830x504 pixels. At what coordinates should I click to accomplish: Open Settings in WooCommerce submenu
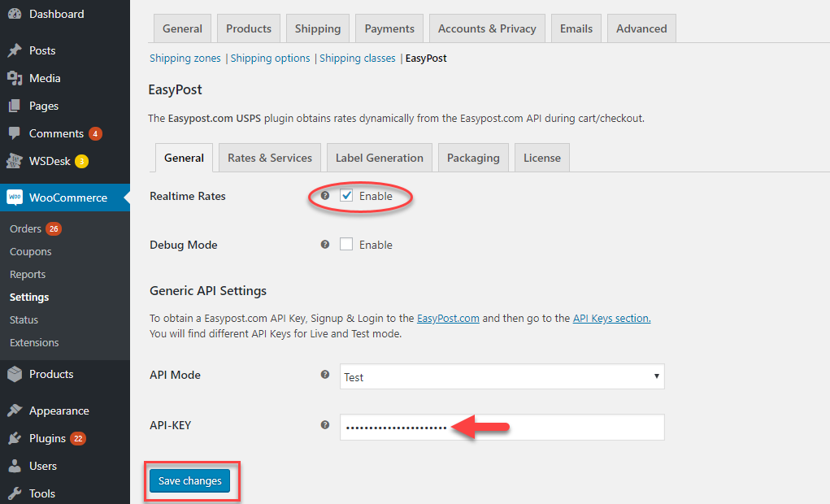pos(29,297)
